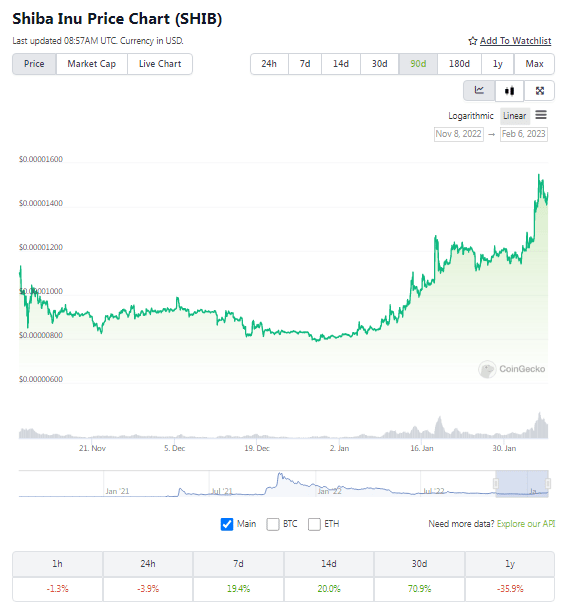Click the 1h column header
The height and width of the screenshot is (608, 568).
57,564
